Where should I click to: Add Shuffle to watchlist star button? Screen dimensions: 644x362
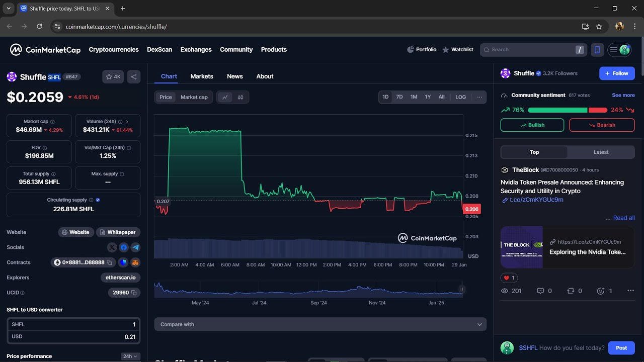coord(113,77)
